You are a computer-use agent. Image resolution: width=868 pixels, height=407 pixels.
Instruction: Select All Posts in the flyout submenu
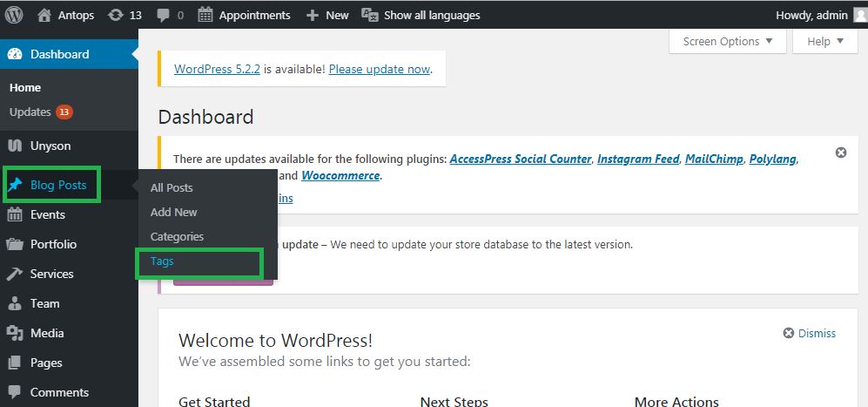tap(172, 188)
